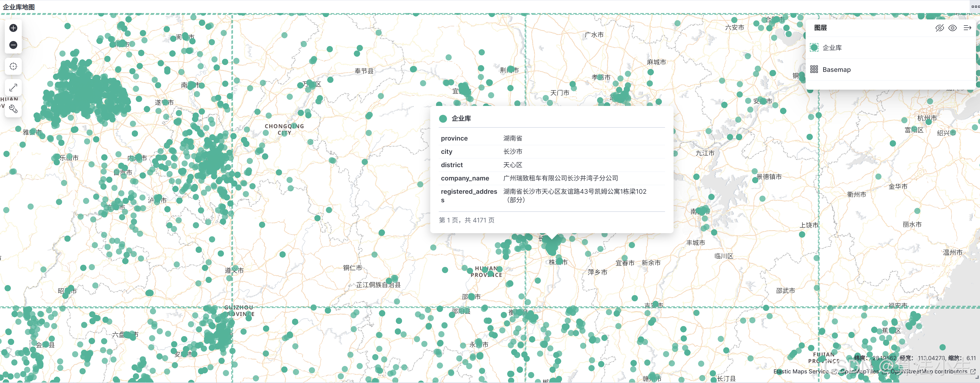
Task: Click the 温州市 map label
Action: tap(952, 252)
